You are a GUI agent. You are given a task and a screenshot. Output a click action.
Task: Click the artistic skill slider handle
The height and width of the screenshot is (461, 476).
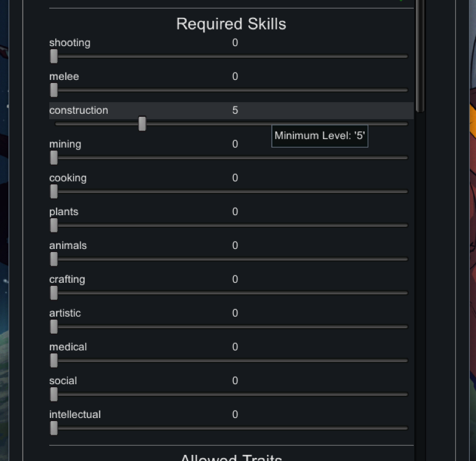coord(54,327)
